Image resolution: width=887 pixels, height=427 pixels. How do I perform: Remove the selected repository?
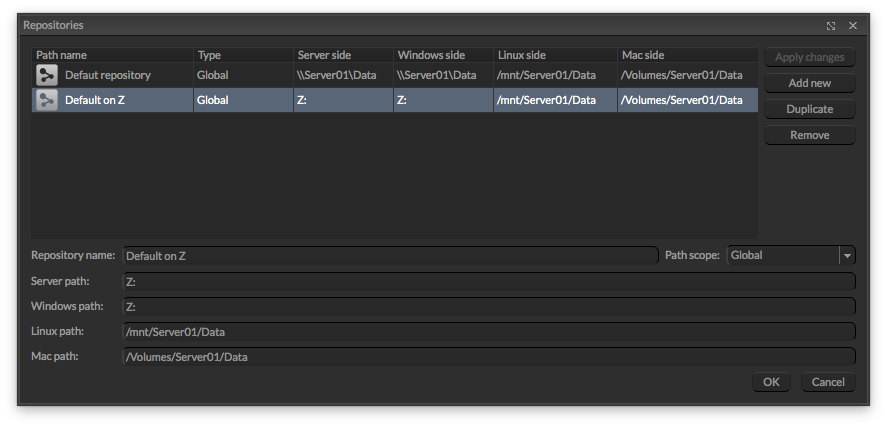tap(809, 135)
